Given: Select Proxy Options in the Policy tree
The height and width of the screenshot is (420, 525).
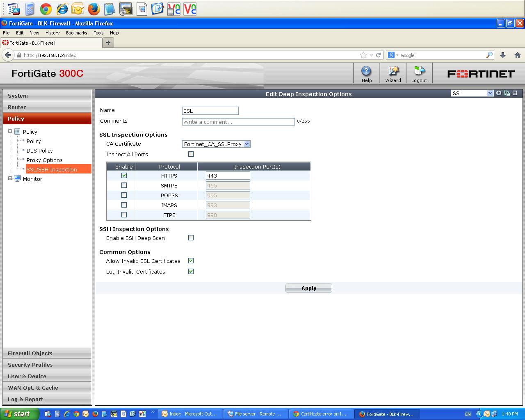Looking at the screenshot, I should click(x=44, y=160).
